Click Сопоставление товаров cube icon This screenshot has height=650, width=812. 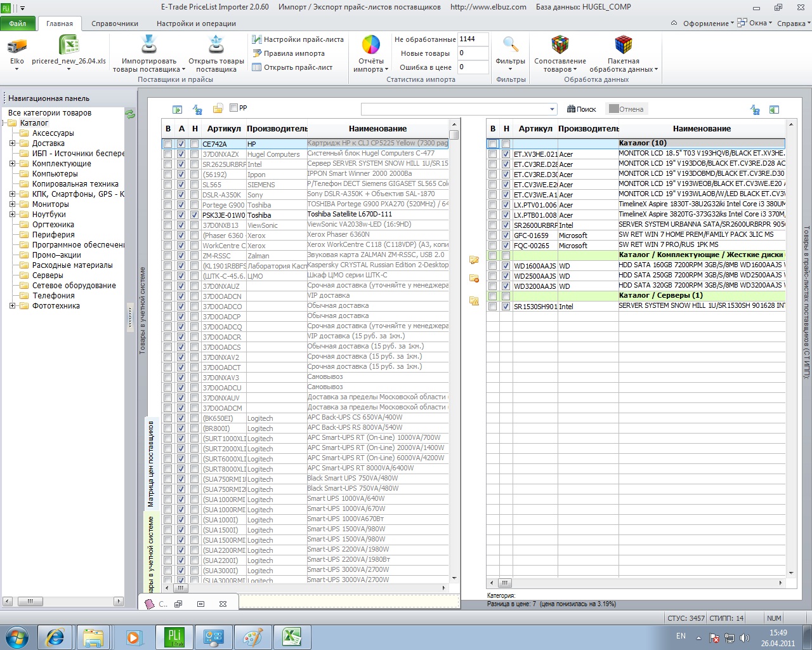click(560, 44)
